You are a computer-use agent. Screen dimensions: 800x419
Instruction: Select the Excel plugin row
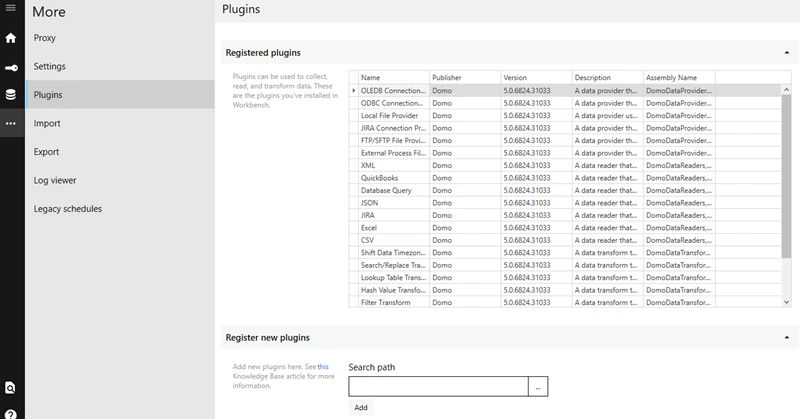point(565,228)
